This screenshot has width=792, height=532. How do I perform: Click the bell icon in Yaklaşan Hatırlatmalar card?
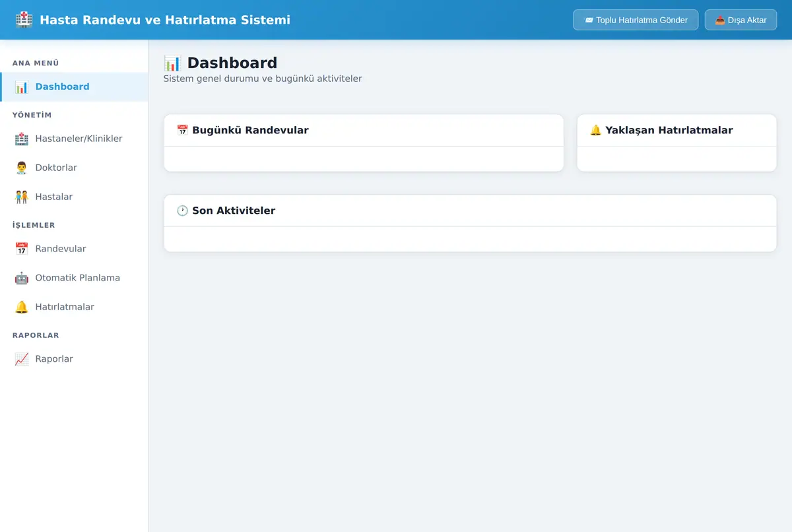[595, 131]
